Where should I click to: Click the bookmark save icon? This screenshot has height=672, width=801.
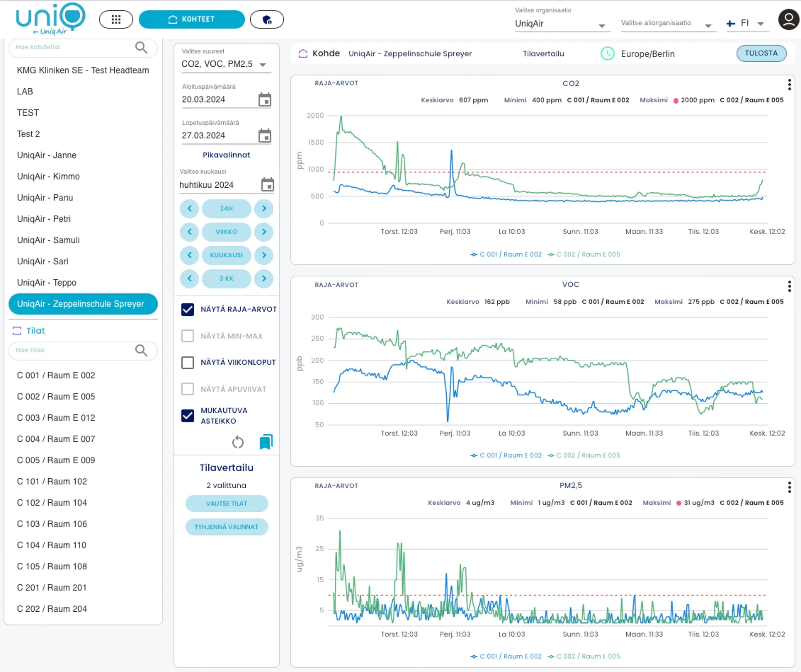[x=266, y=442]
